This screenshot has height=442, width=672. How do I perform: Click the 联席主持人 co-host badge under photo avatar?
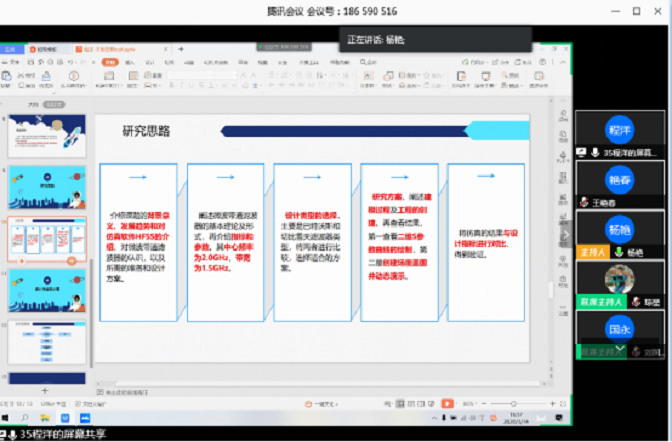[598, 299]
